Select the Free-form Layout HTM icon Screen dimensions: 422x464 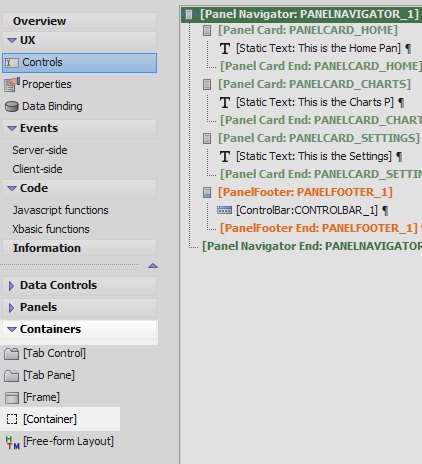(x=13, y=442)
